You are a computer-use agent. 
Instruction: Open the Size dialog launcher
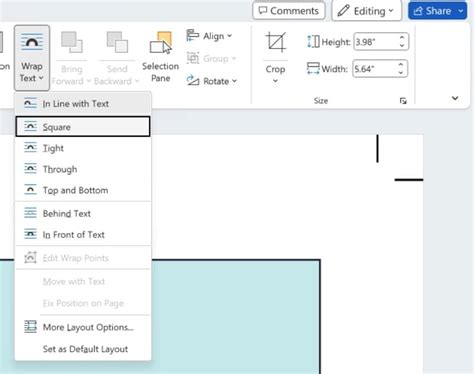pos(403,101)
